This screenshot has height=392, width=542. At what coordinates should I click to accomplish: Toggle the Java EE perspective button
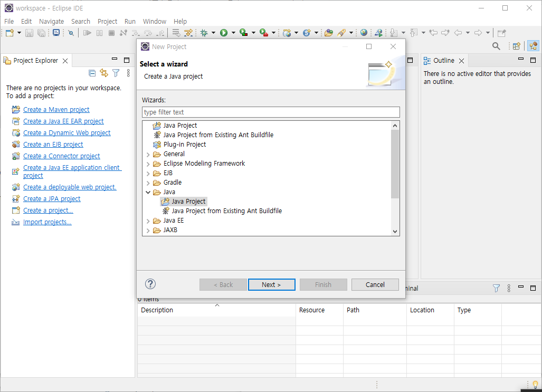pyautogui.click(x=533, y=46)
